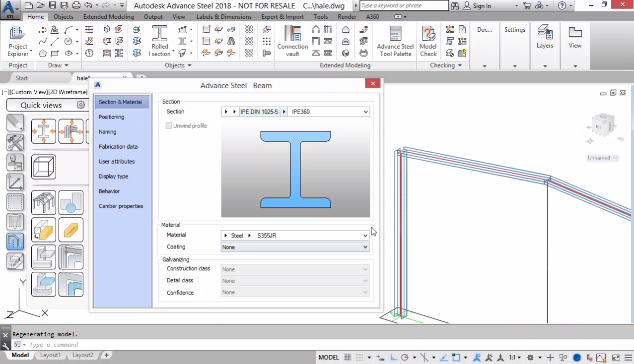
Task: Click the yellow beam element icon
Action: tap(71, 230)
